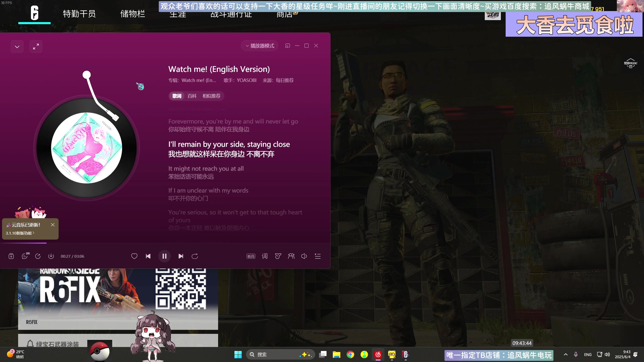
Task: Seek using the purple playback progress bar
Action: click(165, 243)
